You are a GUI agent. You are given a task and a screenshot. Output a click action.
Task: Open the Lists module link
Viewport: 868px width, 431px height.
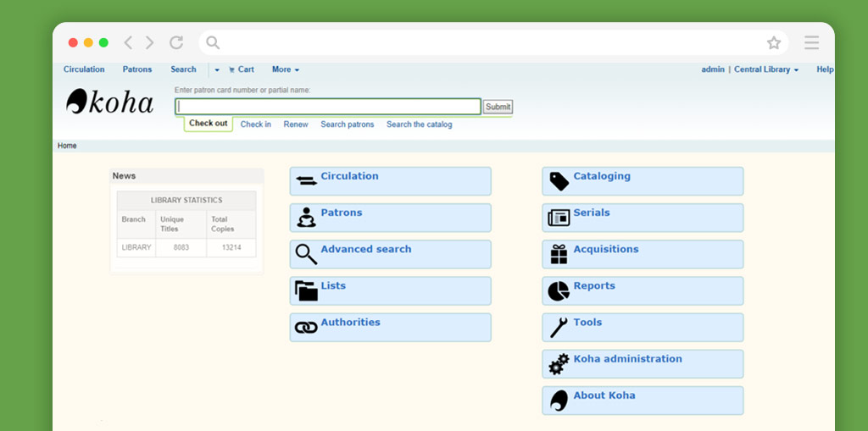(x=332, y=285)
